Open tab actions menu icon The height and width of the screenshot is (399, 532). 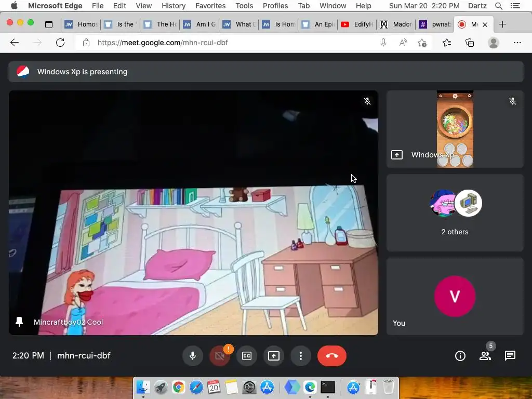[x=49, y=24]
